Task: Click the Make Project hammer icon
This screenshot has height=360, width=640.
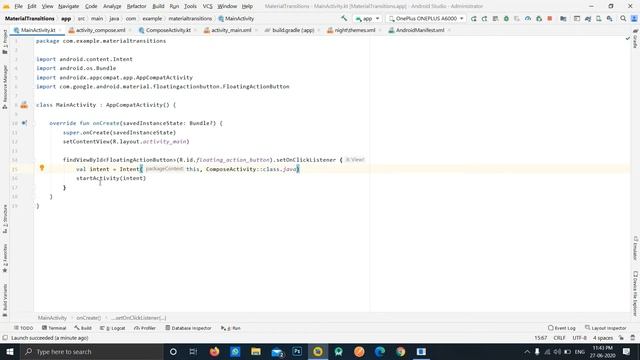Action: click(x=344, y=18)
